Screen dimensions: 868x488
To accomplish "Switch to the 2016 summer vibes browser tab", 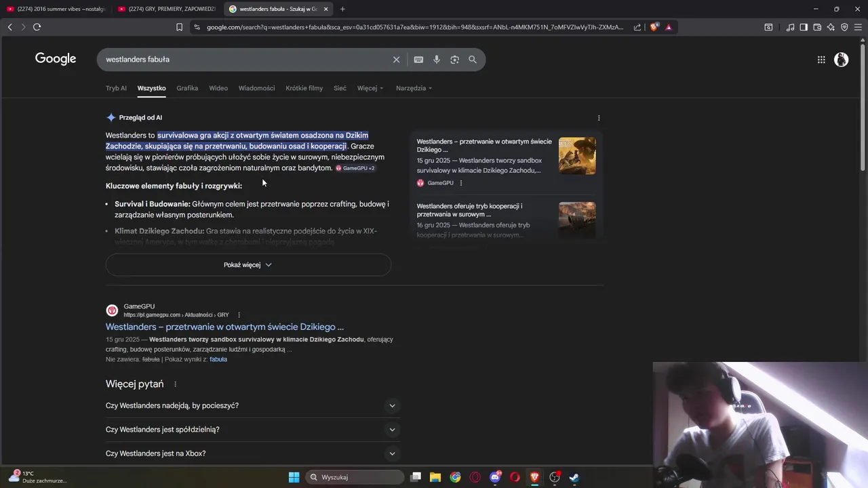I will tap(56, 9).
